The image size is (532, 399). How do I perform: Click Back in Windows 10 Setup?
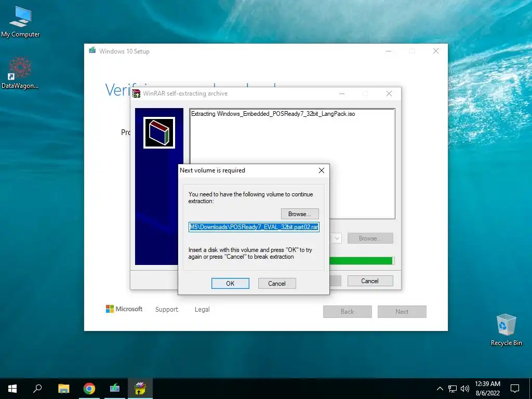[x=347, y=312]
